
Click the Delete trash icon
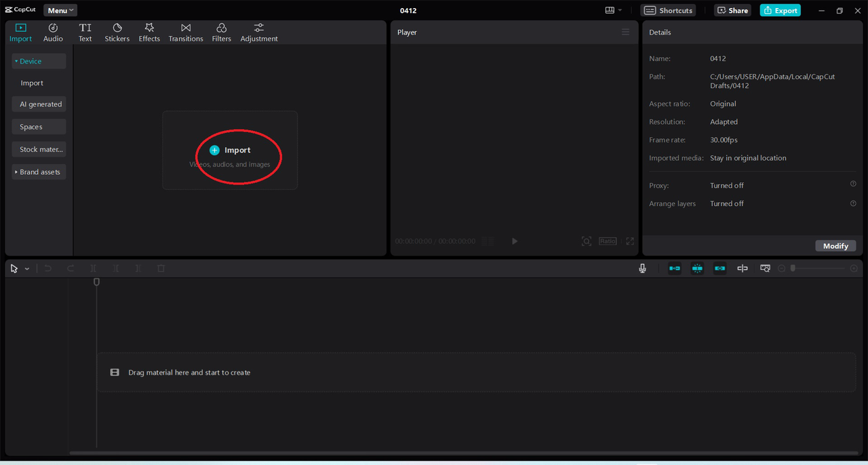[161, 268]
